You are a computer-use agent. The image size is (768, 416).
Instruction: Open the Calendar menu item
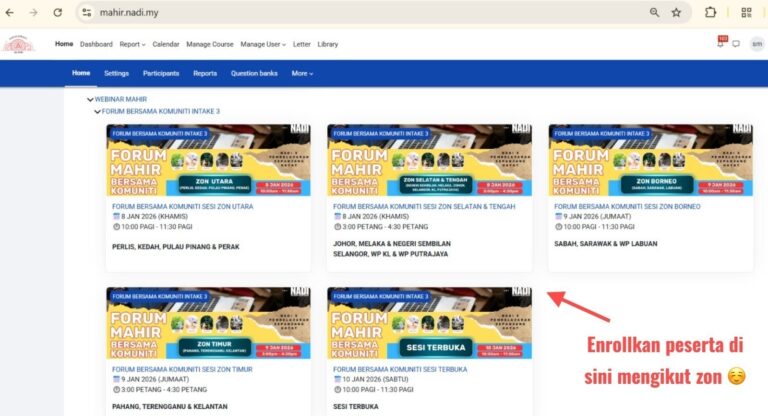pos(166,44)
